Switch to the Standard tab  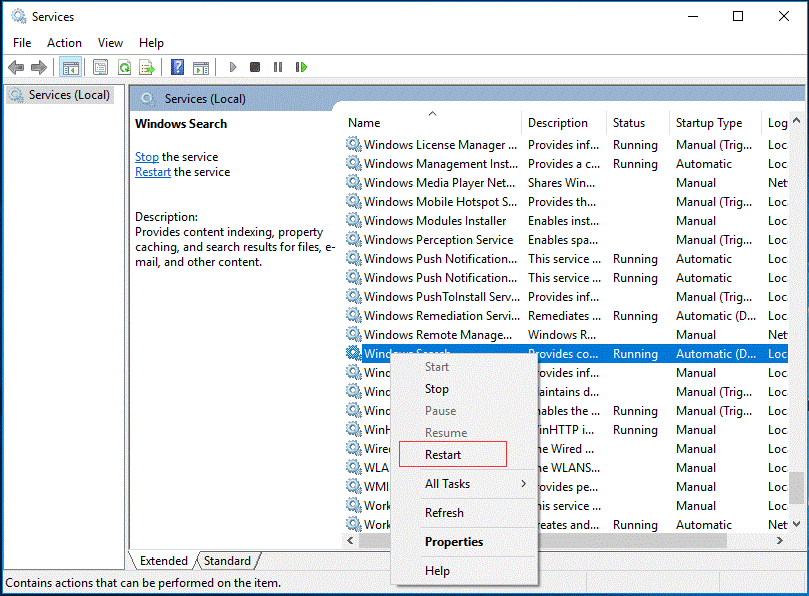(227, 561)
